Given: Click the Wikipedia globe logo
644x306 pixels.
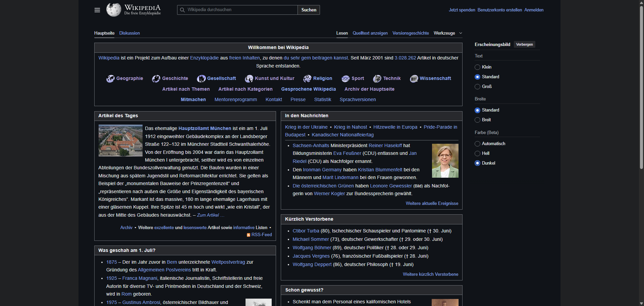Looking at the screenshot, I should 114,10.
